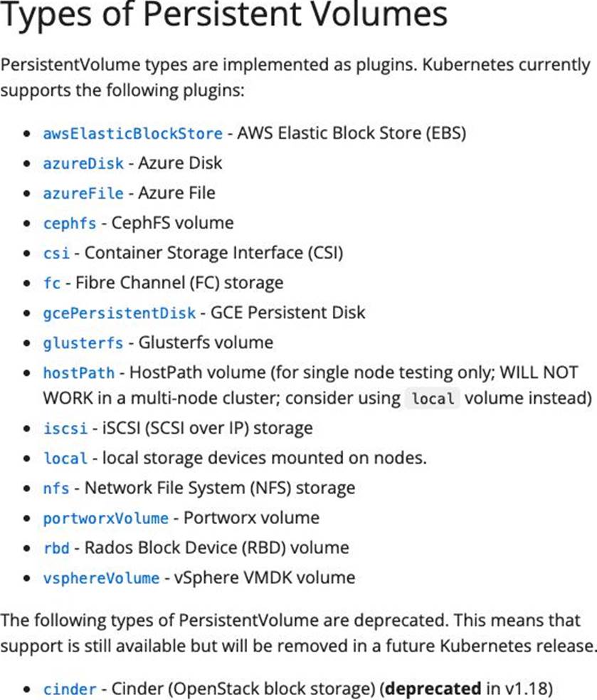The width and height of the screenshot is (597, 700).
Task: Open the gcePersistentDisk link
Action: click(119, 313)
